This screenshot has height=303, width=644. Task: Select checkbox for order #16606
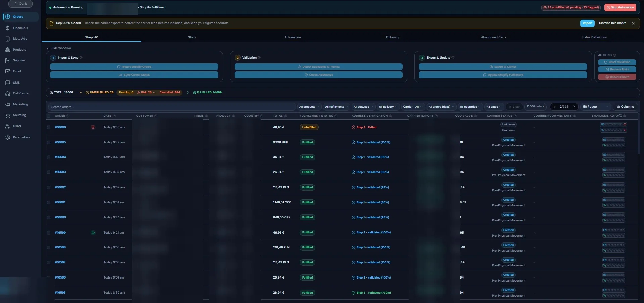pyautogui.click(x=49, y=128)
